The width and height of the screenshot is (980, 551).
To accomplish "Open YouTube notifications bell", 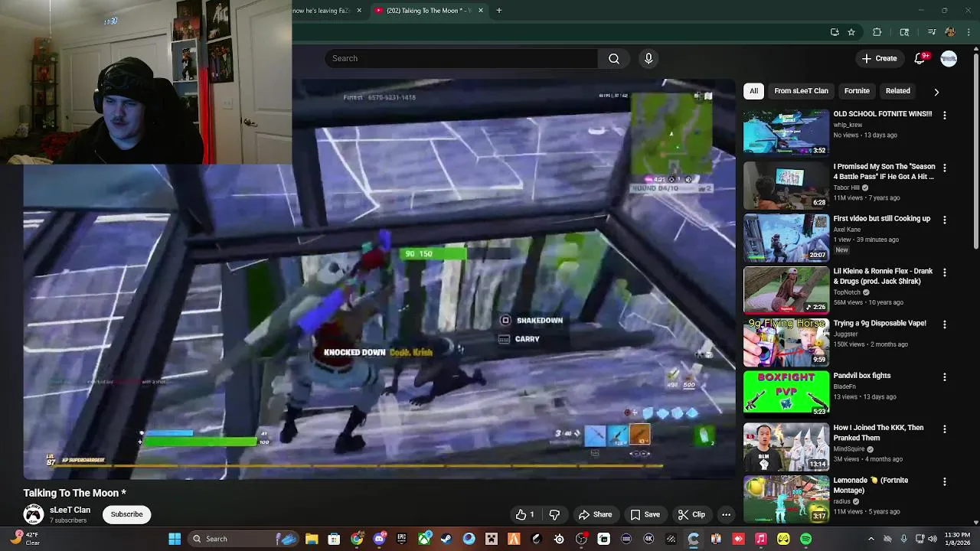I will [x=920, y=58].
